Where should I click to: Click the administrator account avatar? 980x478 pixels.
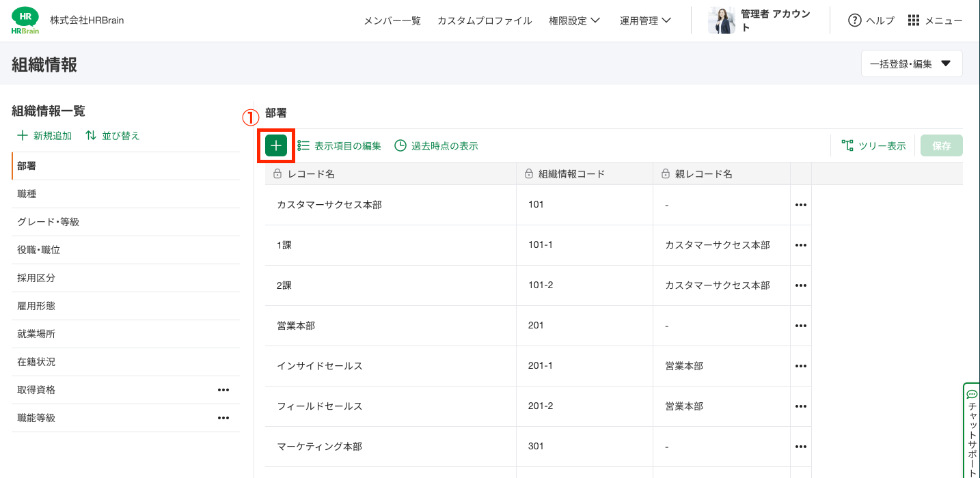pyautogui.click(x=722, y=20)
